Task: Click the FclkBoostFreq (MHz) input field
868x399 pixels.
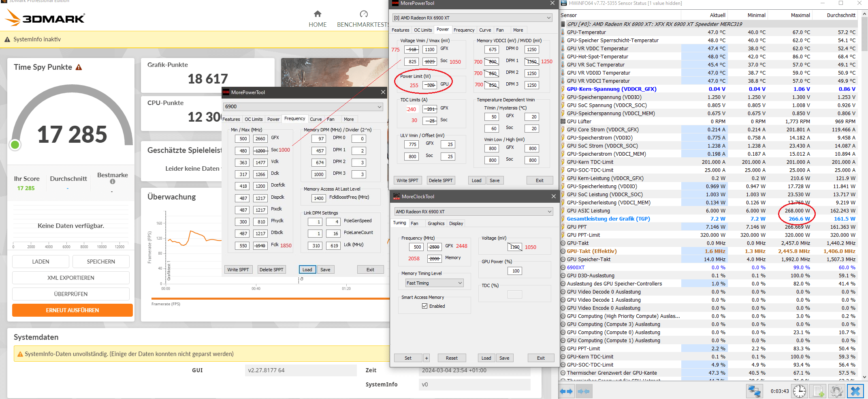Action: pos(319,198)
